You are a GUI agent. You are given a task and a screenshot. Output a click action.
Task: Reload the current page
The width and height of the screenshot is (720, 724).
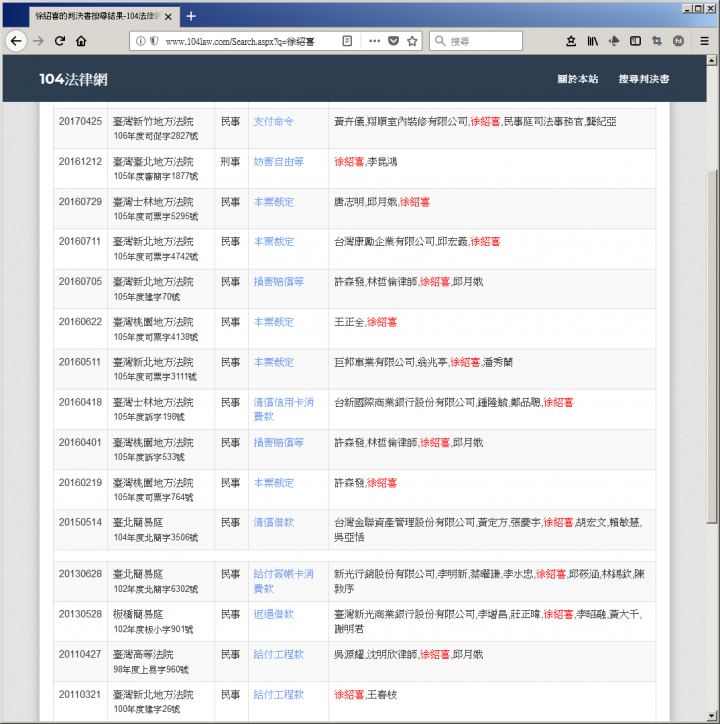pyautogui.click(x=60, y=41)
